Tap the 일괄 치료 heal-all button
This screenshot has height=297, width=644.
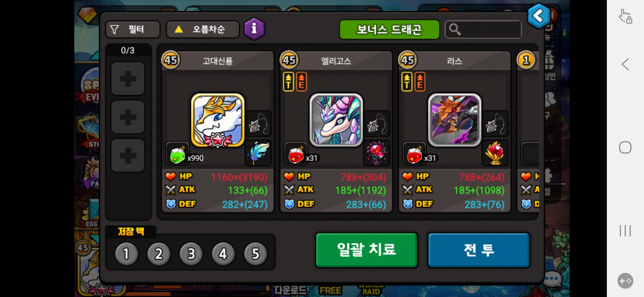click(367, 250)
